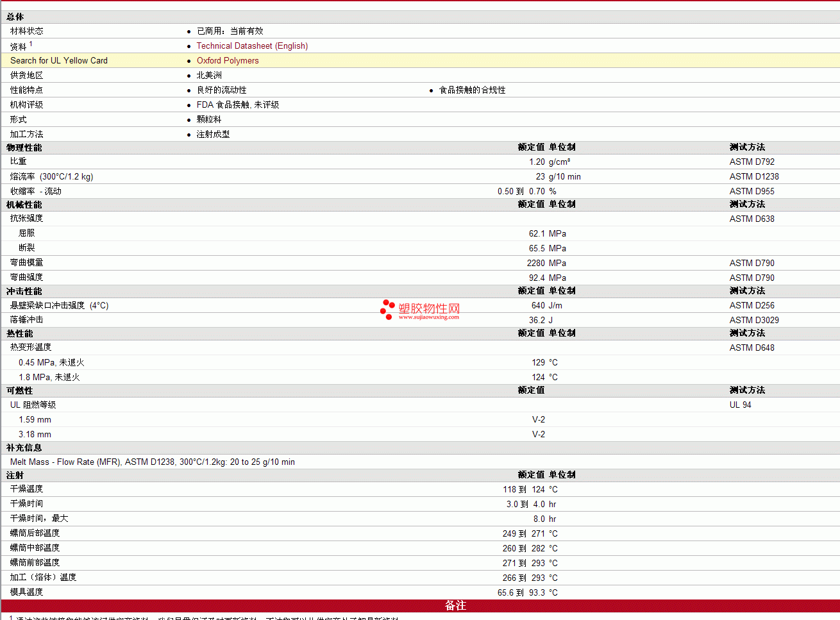Click the '3.18 mm' thickness label
Screen dimensions: 840x620
click(x=35, y=435)
